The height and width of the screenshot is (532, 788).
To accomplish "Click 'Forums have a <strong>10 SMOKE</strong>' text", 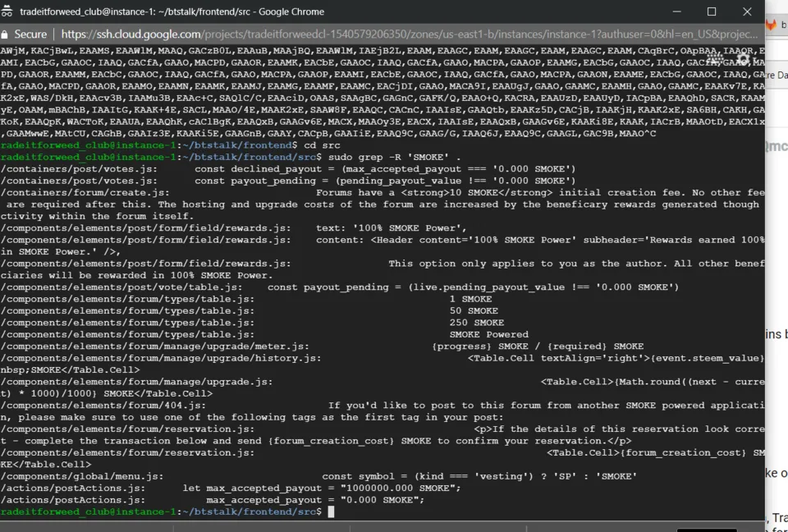I will coord(435,193).
